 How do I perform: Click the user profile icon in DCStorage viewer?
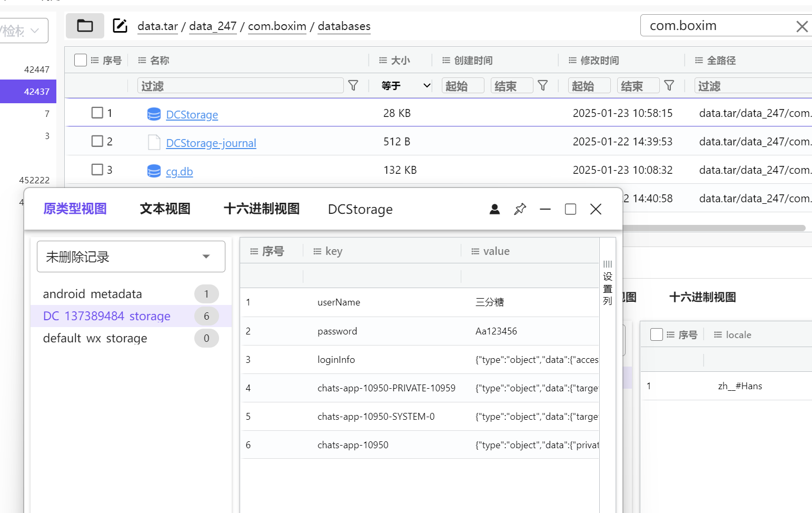(494, 209)
